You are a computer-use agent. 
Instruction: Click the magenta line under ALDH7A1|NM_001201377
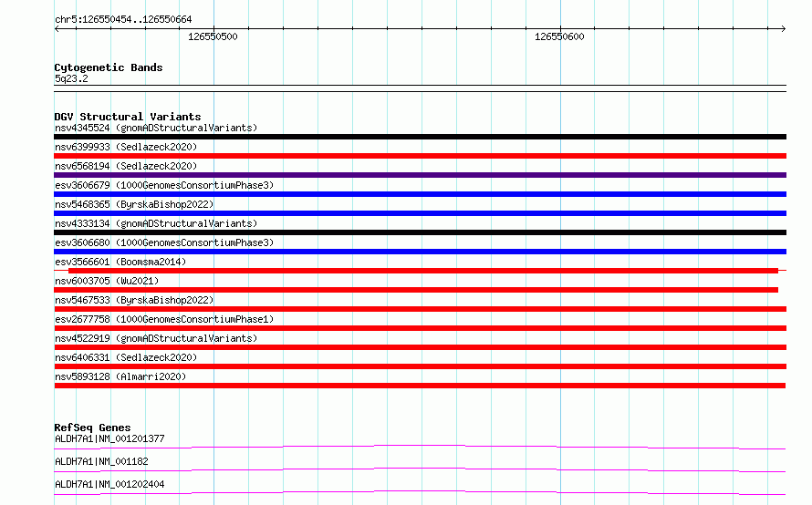click(x=420, y=447)
